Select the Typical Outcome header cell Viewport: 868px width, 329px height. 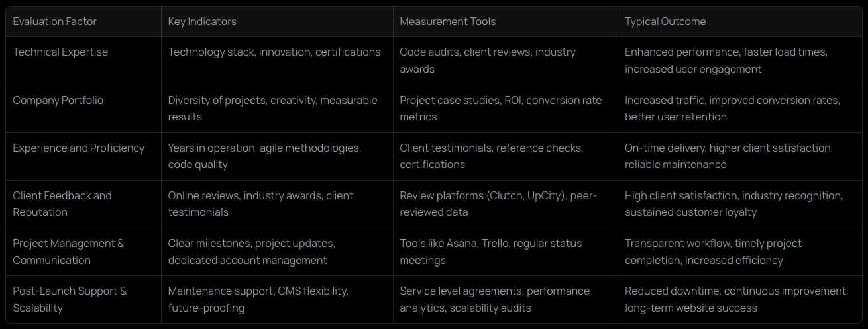(740, 21)
